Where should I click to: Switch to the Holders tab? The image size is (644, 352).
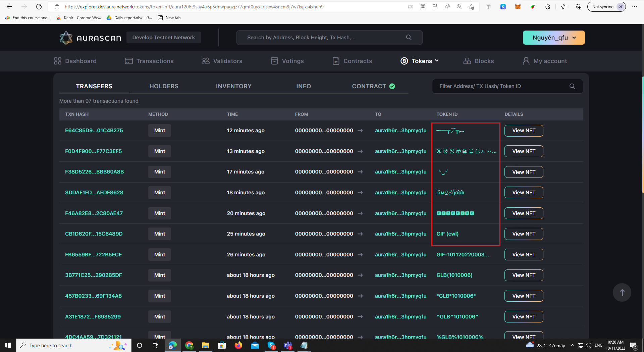click(x=164, y=86)
